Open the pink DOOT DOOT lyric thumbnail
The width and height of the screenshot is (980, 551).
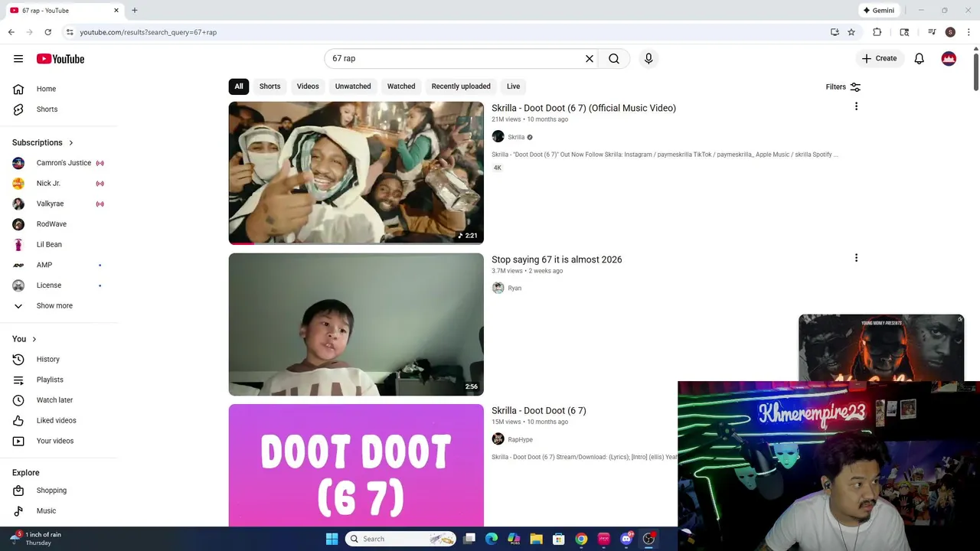356,465
